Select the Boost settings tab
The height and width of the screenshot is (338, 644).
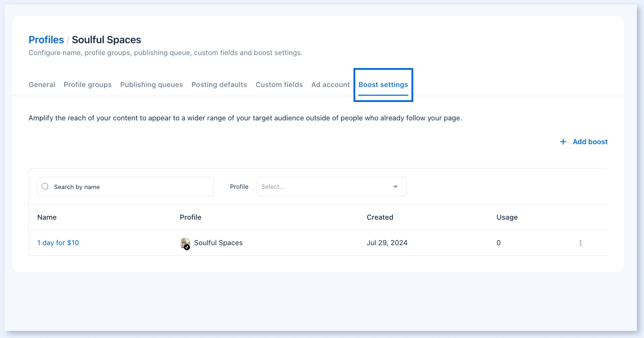click(x=383, y=85)
